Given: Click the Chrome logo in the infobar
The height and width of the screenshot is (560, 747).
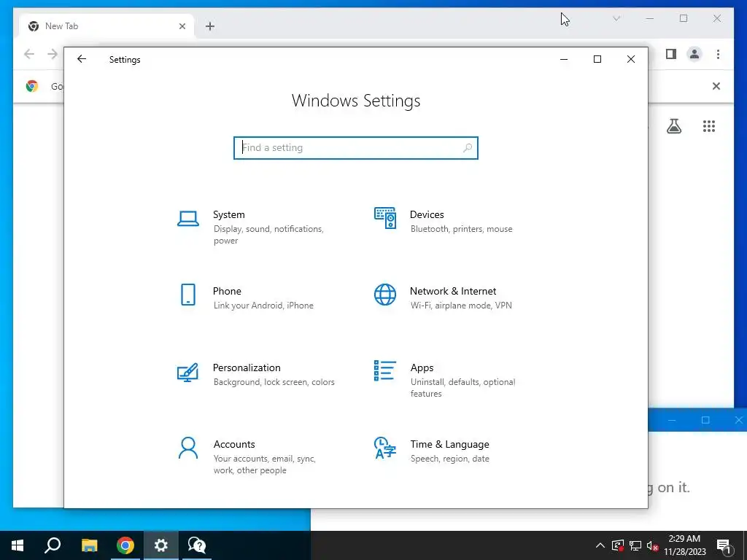Looking at the screenshot, I should [x=32, y=86].
